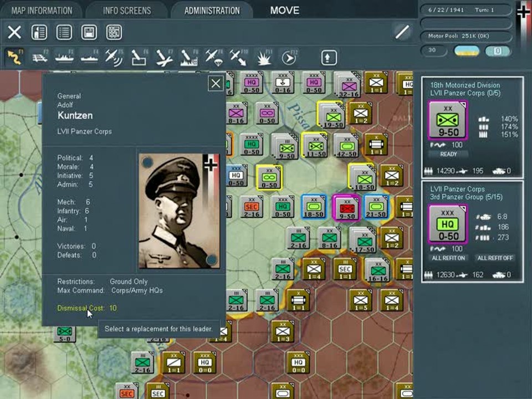
Task: Click the floppy disk save game icon
Action: pyautogui.click(x=89, y=32)
